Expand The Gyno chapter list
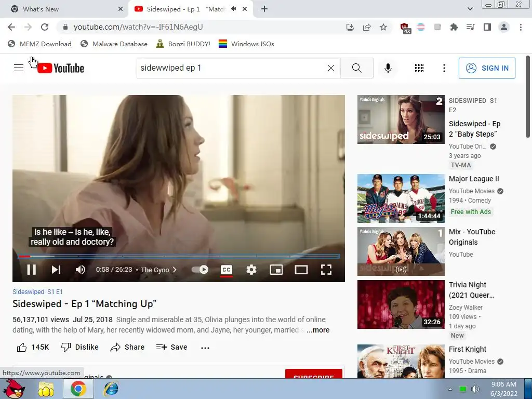This screenshot has height=399, width=532. [x=158, y=270]
